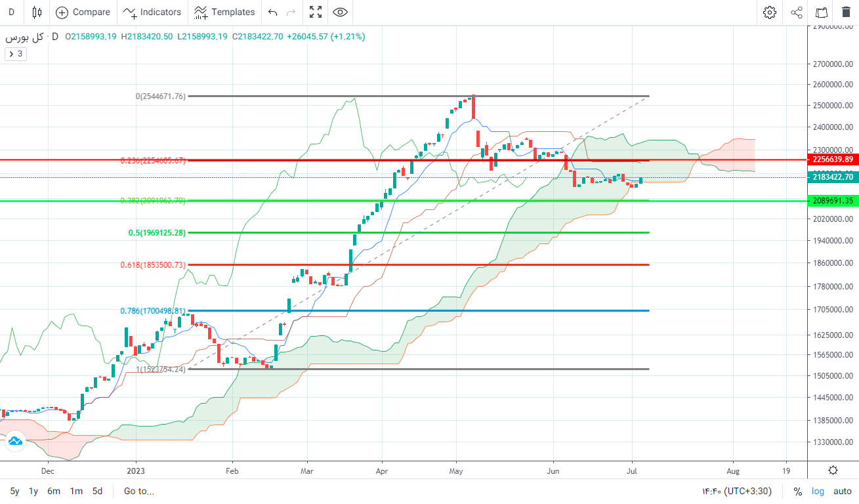Image resolution: width=859 pixels, height=504 pixels.
Task: Click the share icon in the top bar
Action: [796, 12]
